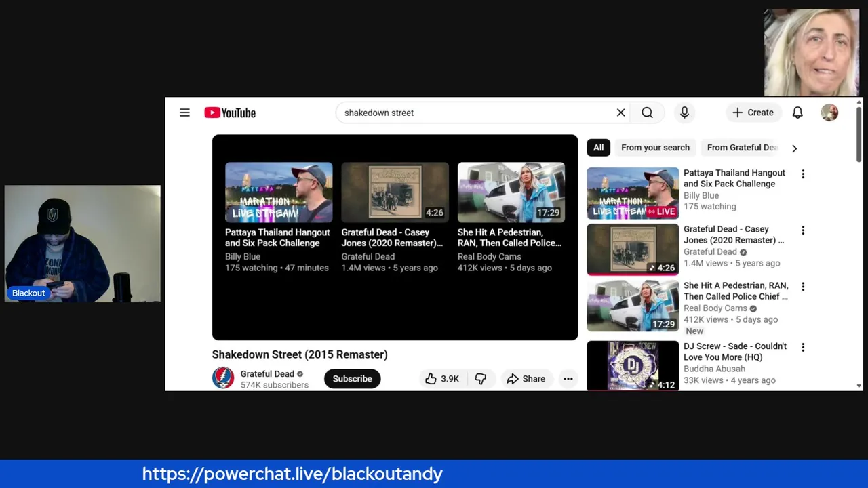This screenshot has height=488, width=868.
Task: Open DJ Screw Sade thumbnail
Action: (633, 365)
